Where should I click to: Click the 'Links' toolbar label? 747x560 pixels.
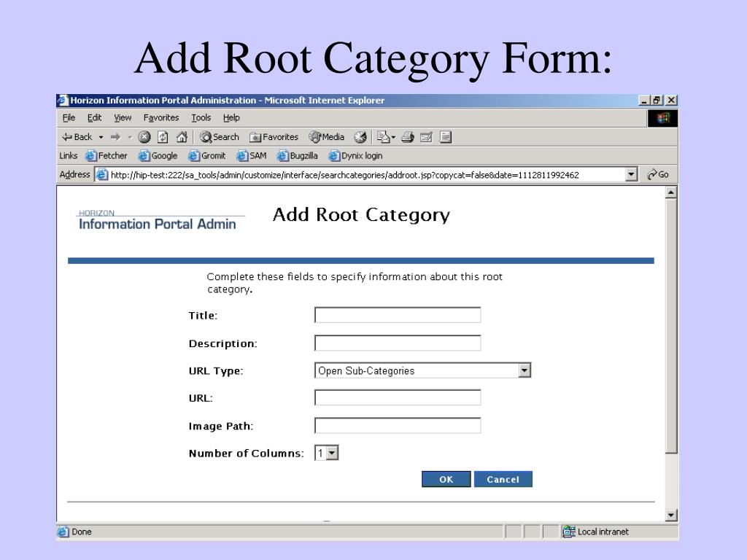(x=68, y=156)
